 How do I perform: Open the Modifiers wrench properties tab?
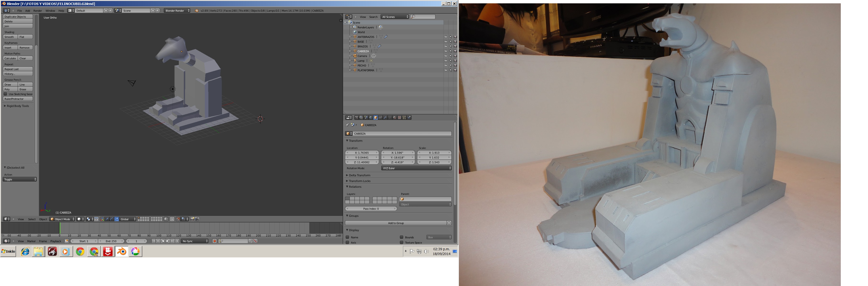385,117
